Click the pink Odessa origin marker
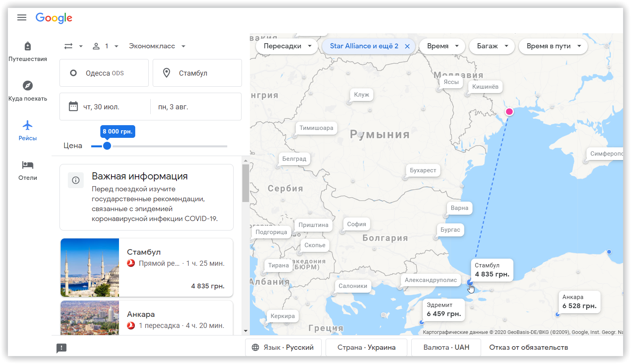The height and width of the screenshot is (364, 631). tap(509, 112)
